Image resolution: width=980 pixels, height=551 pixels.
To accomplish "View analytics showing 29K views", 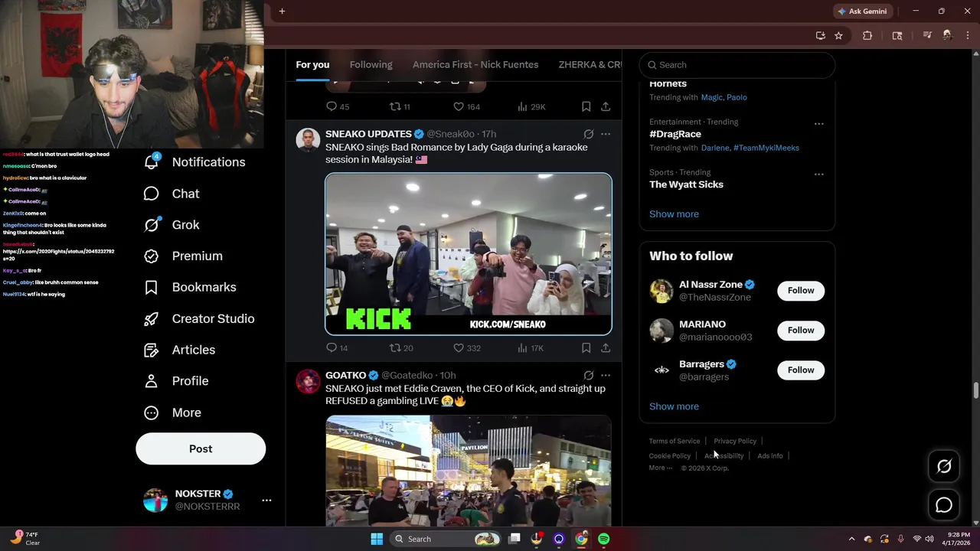I will pyautogui.click(x=531, y=106).
